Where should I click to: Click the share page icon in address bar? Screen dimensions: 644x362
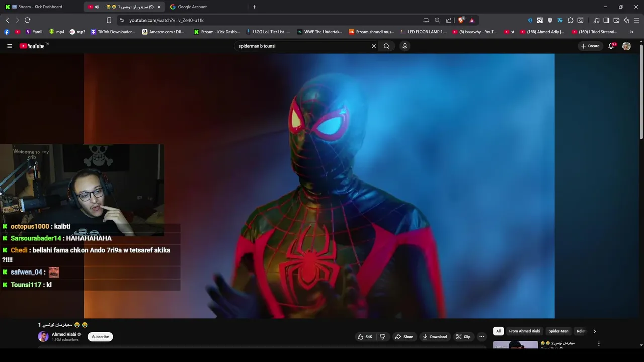[x=449, y=20]
